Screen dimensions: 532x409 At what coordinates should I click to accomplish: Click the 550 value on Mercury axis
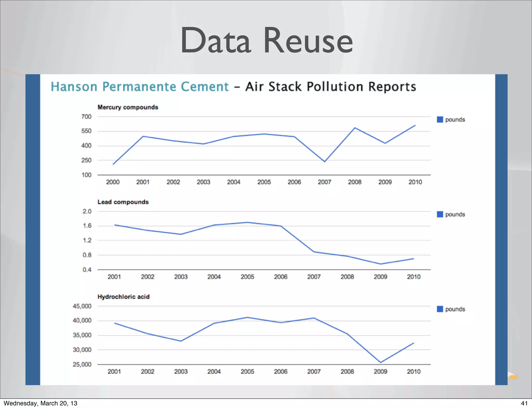pos(87,131)
